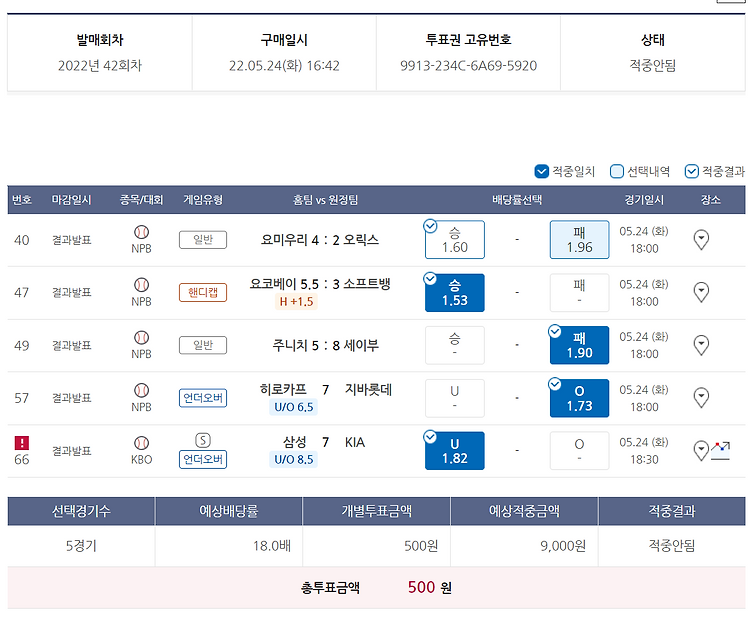Click the H +1.5 handicap label
This screenshot has width=750, height=617.
click(x=296, y=302)
